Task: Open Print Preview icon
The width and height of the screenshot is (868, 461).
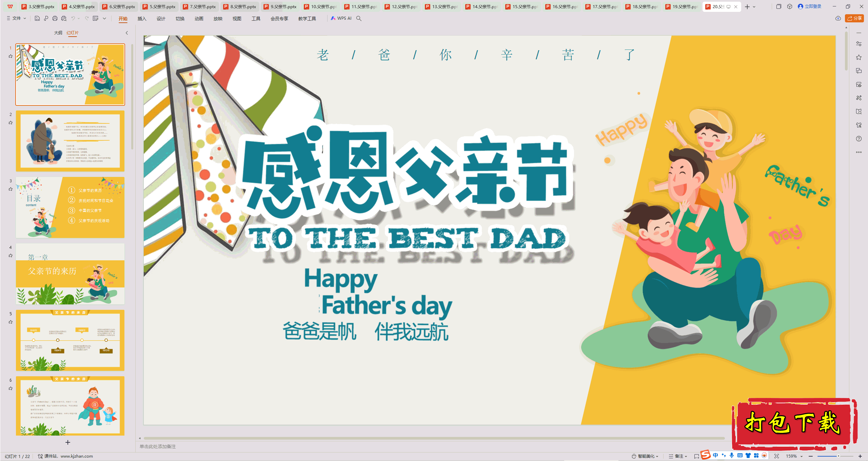Action: [x=64, y=18]
